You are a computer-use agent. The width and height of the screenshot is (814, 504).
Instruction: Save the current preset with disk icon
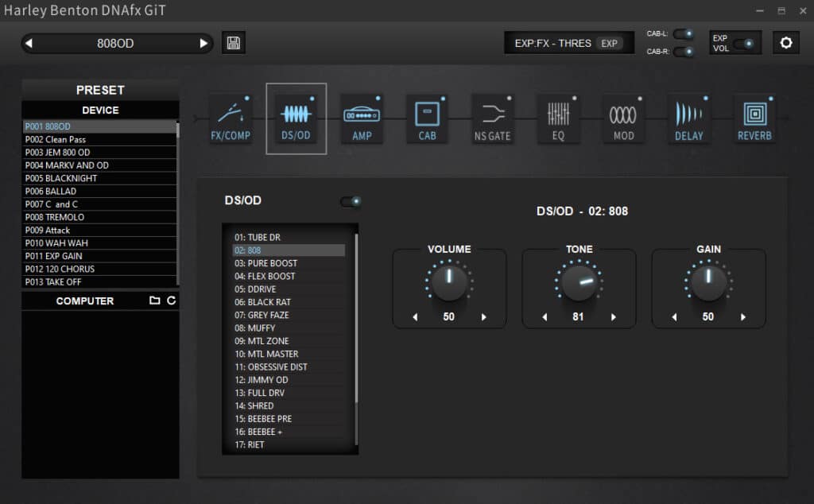point(234,43)
